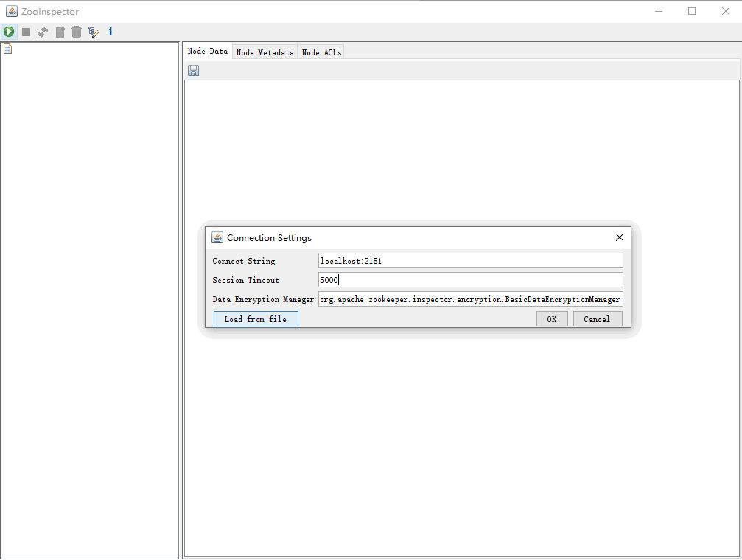Maximize the ZooInspector window
The width and height of the screenshot is (742, 560).
coord(692,11)
